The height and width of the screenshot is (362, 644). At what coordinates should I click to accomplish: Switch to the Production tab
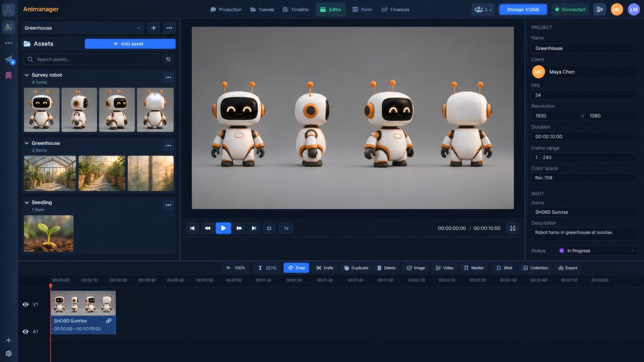(226, 9)
